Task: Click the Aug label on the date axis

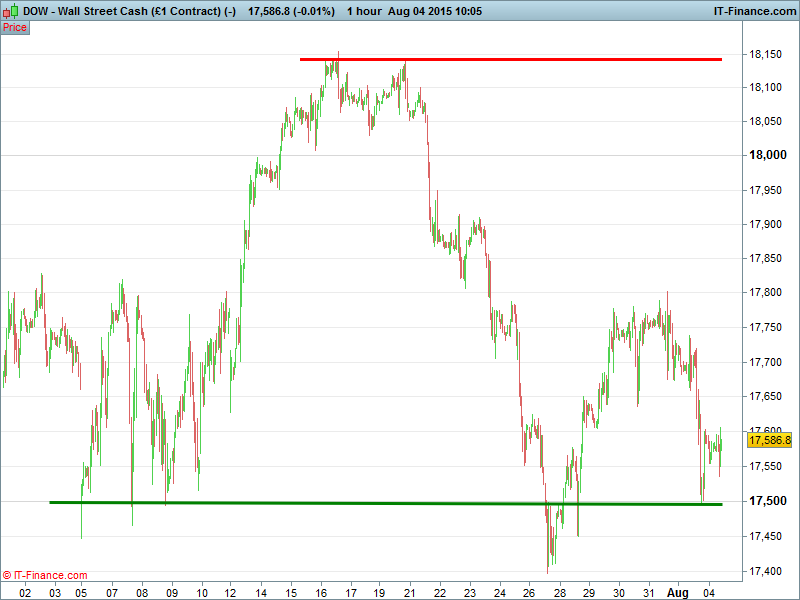Action: point(678,591)
